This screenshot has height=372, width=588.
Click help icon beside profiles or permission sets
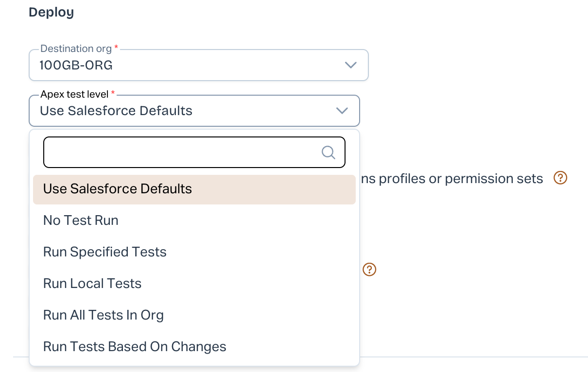(560, 178)
